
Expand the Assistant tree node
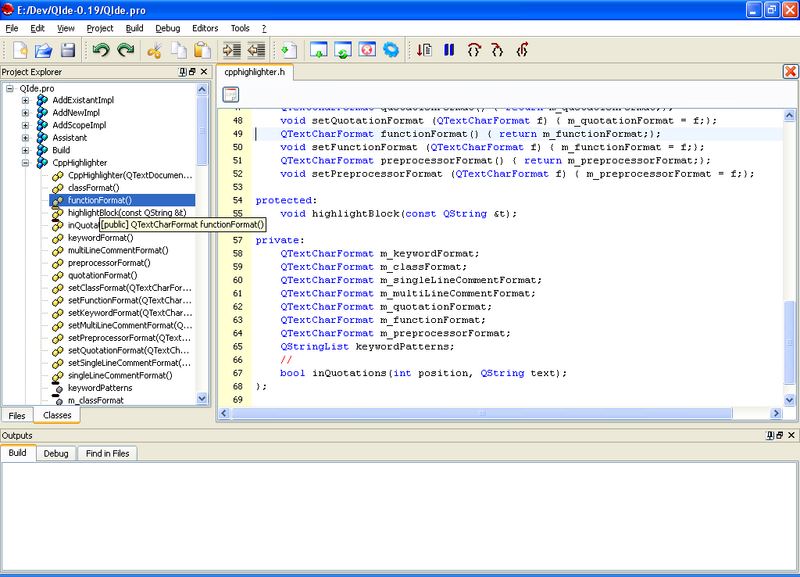click(x=25, y=138)
